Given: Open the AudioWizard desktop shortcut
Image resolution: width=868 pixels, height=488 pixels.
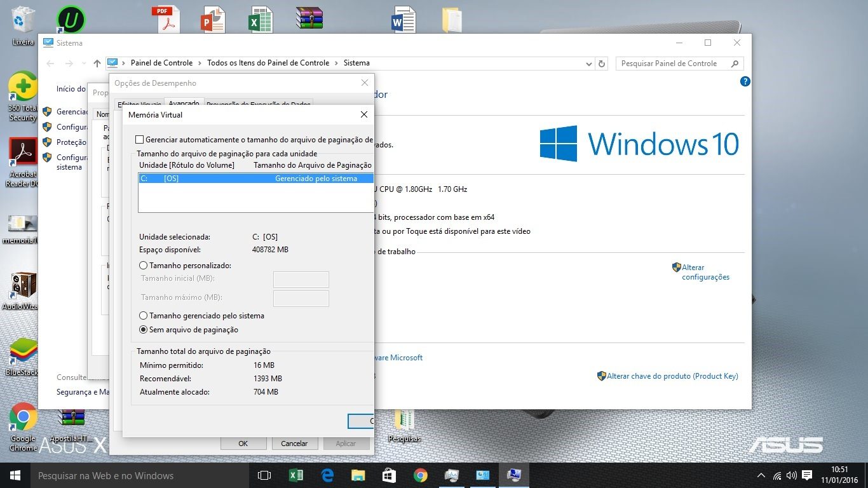Looking at the screenshot, I should coord(23,291).
